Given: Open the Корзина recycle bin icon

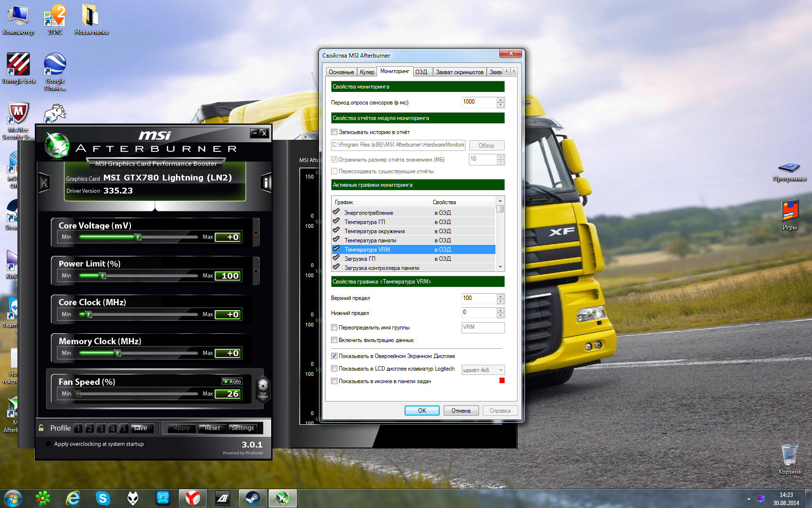Looking at the screenshot, I should tap(790, 459).
